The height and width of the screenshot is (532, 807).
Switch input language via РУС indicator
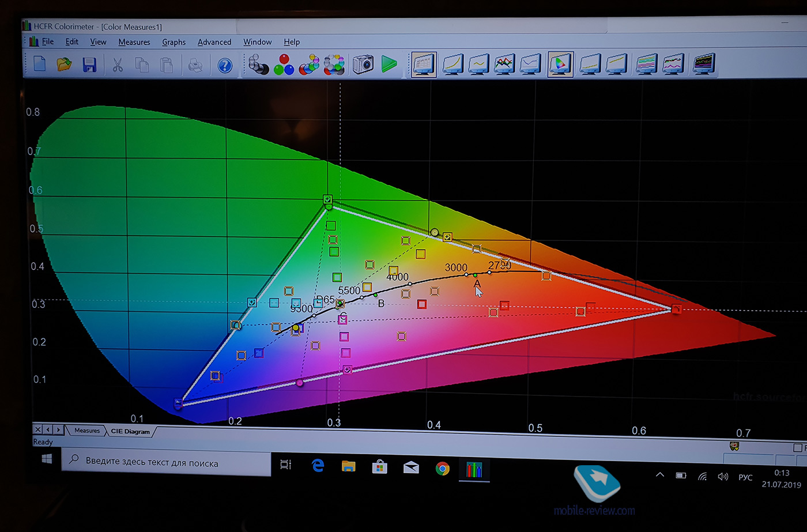point(745,477)
